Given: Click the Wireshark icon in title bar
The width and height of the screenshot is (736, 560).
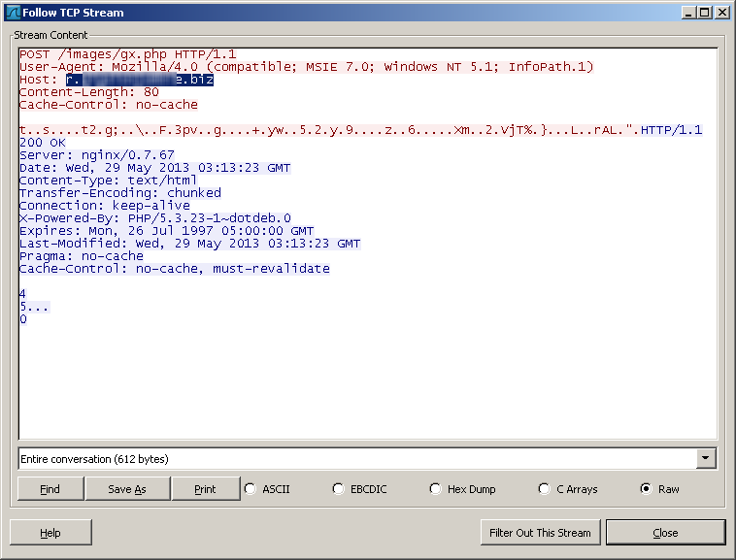Looking at the screenshot, I should (x=13, y=13).
